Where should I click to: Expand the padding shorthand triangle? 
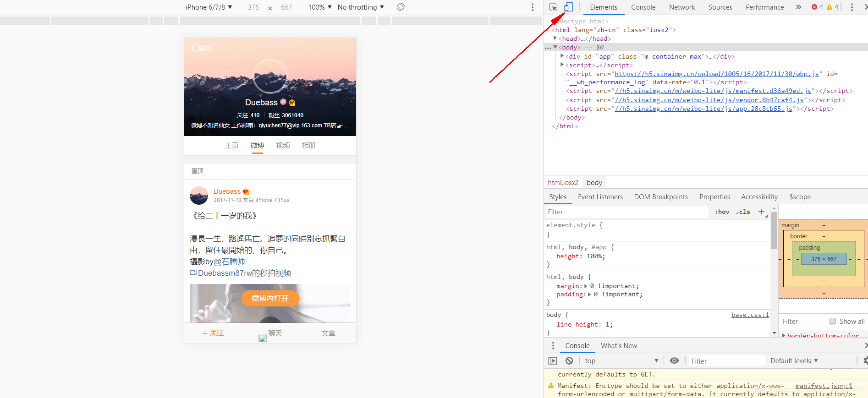(x=589, y=294)
